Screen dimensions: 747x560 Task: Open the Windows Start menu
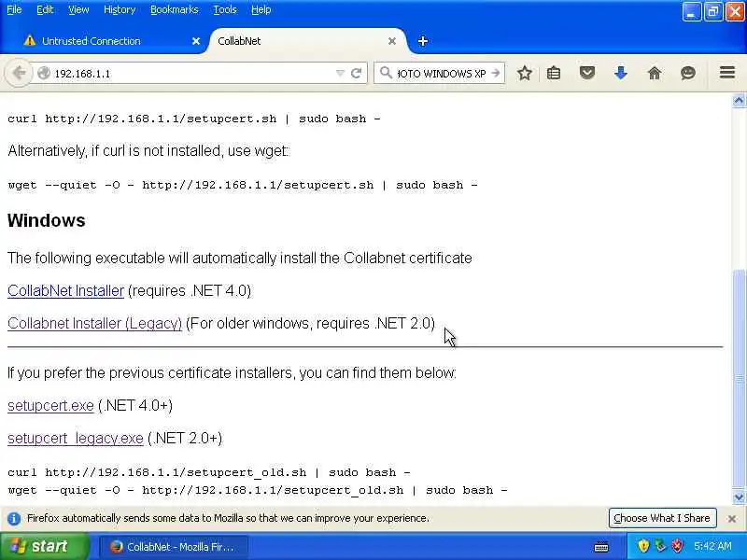(x=44, y=546)
